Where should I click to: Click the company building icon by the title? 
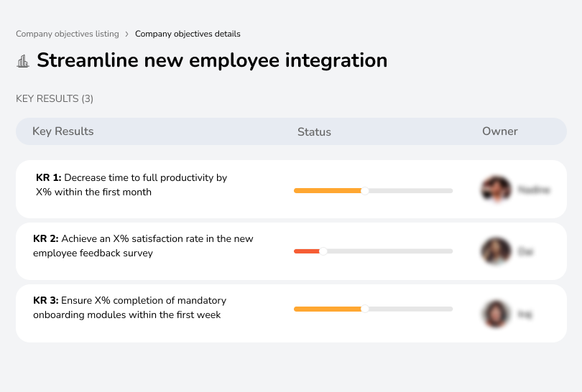click(x=23, y=61)
